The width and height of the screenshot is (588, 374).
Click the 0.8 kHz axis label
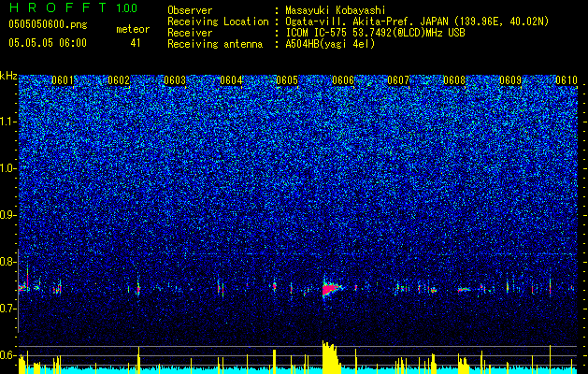coord(8,262)
